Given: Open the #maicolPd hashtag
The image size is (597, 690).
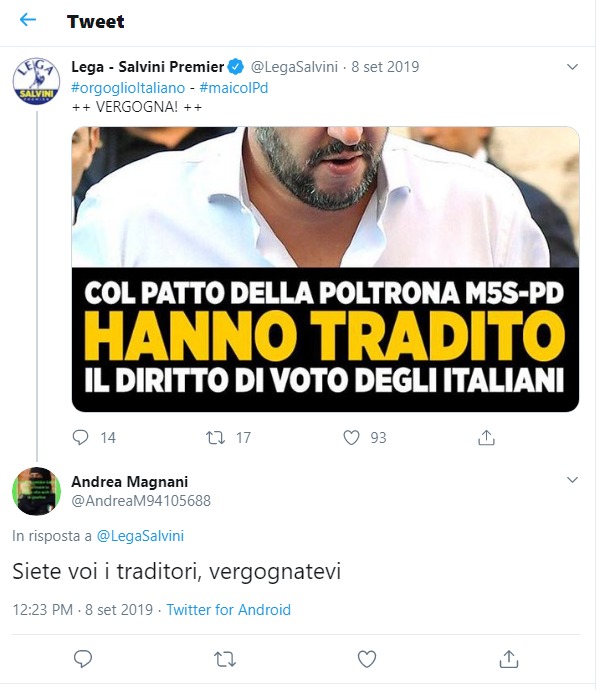Looking at the screenshot, I should pyautogui.click(x=234, y=88).
